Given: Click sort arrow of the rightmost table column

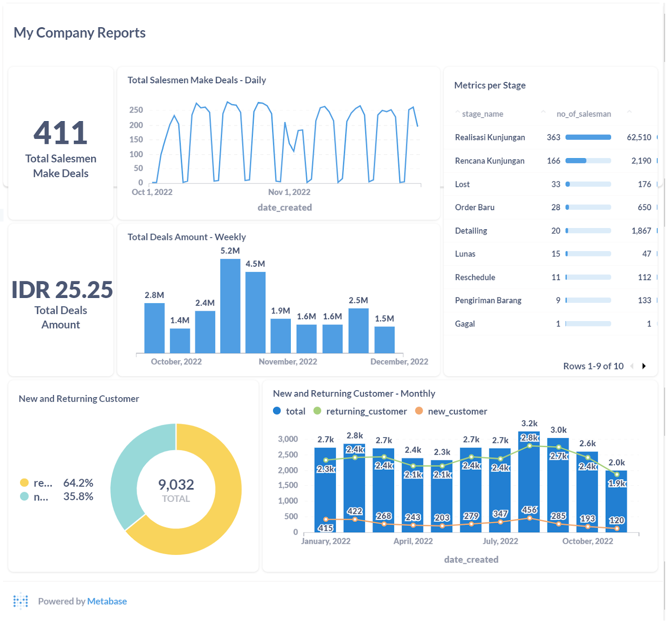Looking at the screenshot, I should (x=629, y=112).
